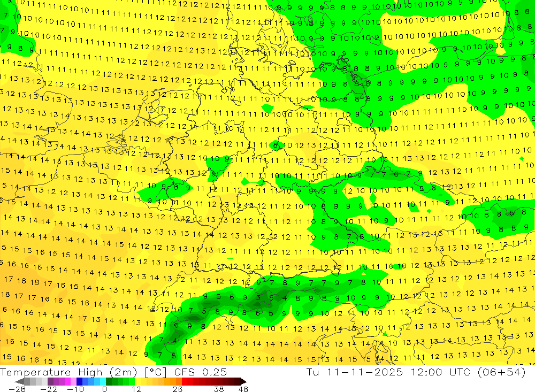Click the 'Tu 11-11-2025' date text

[x=355, y=372]
